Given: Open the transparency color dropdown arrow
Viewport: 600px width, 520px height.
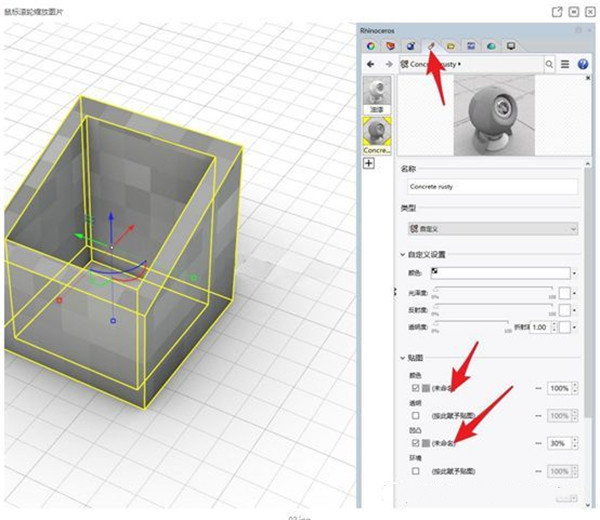Looking at the screenshot, I should 574,327.
